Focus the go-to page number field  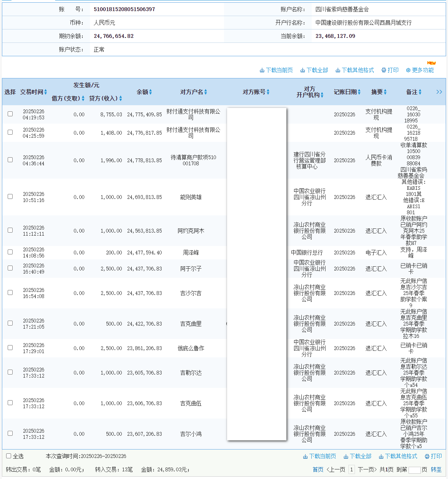tap(415, 470)
